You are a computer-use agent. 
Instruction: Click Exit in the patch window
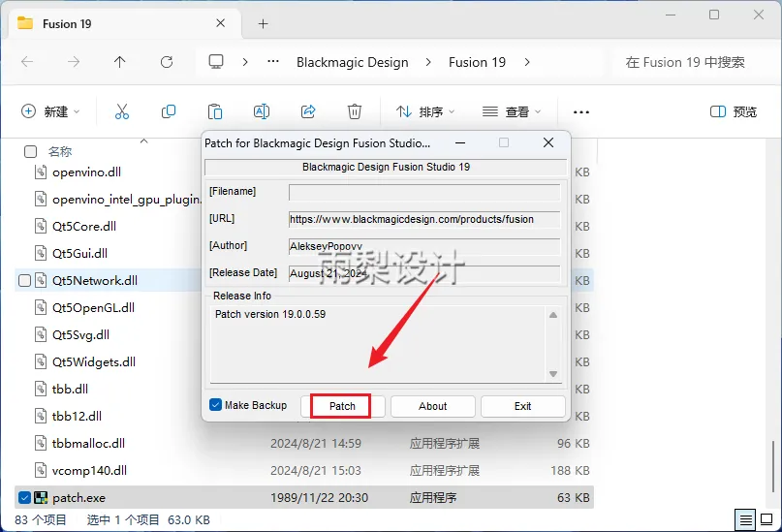(x=522, y=406)
